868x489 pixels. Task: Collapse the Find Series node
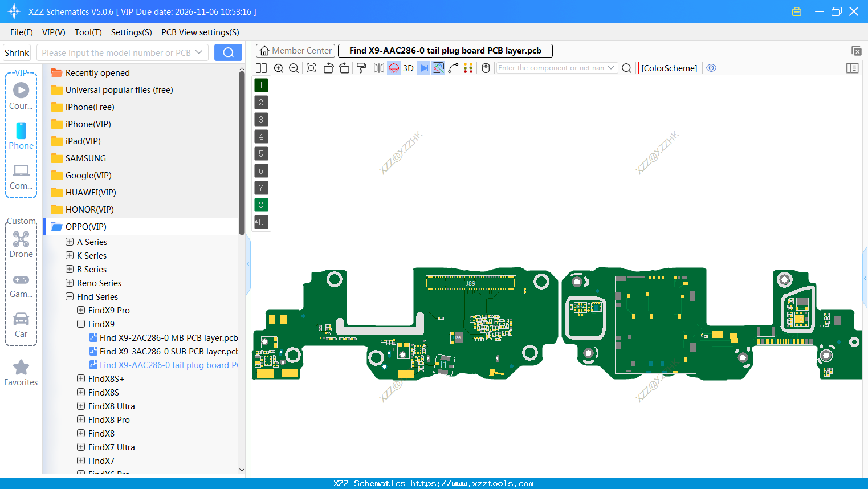click(x=70, y=296)
